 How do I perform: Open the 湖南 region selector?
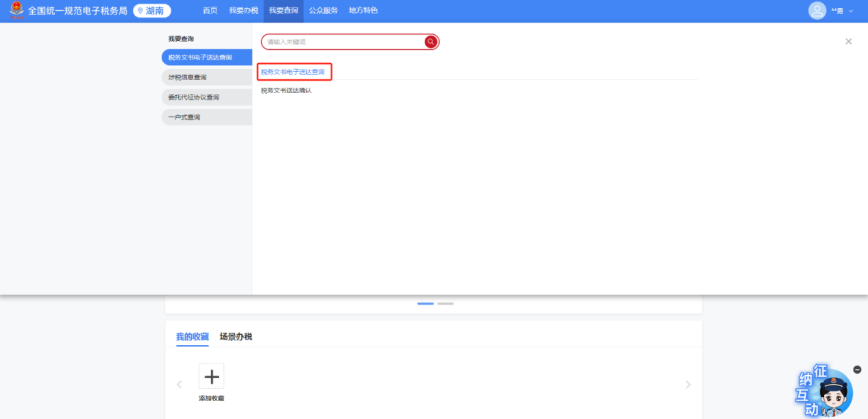click(152, 10)
